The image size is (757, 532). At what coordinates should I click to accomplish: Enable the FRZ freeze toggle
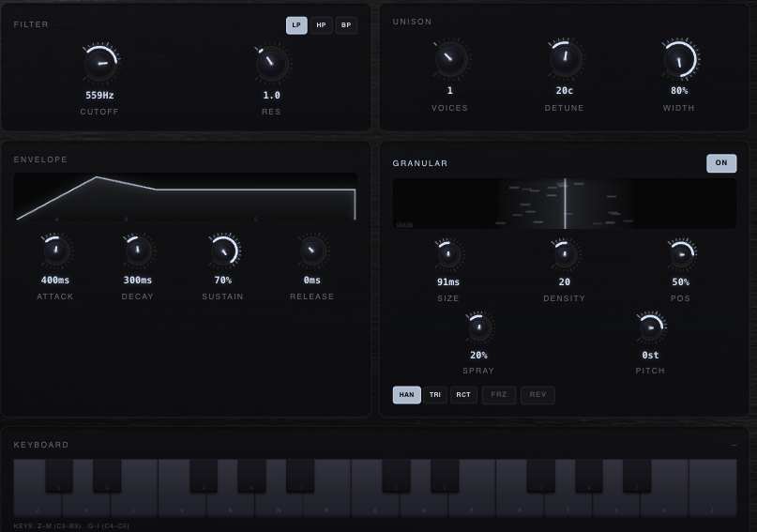tap(498, 395)
